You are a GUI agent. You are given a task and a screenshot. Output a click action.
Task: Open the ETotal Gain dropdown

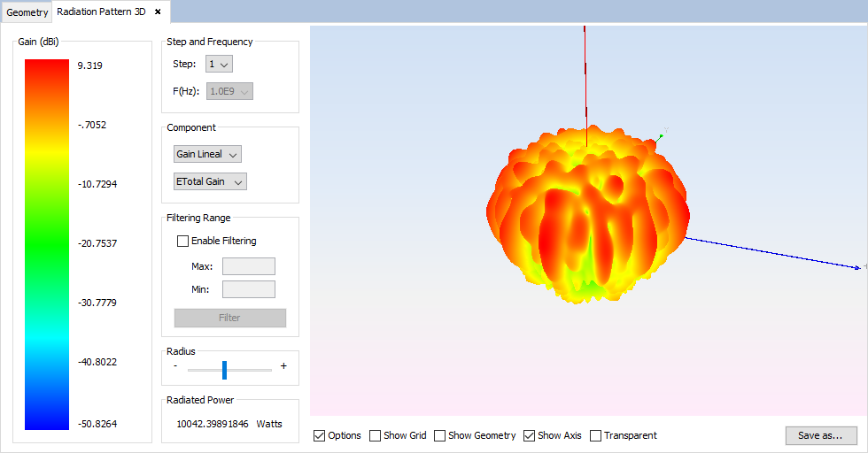[x=210, y=181]
